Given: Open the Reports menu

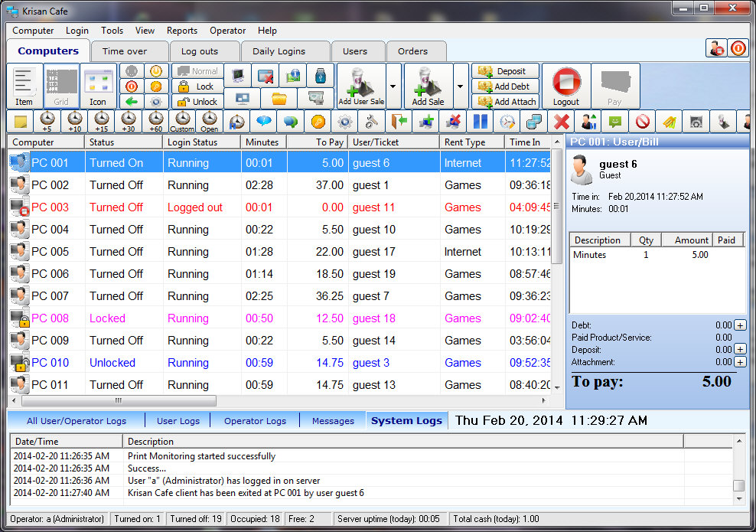Looking at the screenshot, I should click(182, 31).
